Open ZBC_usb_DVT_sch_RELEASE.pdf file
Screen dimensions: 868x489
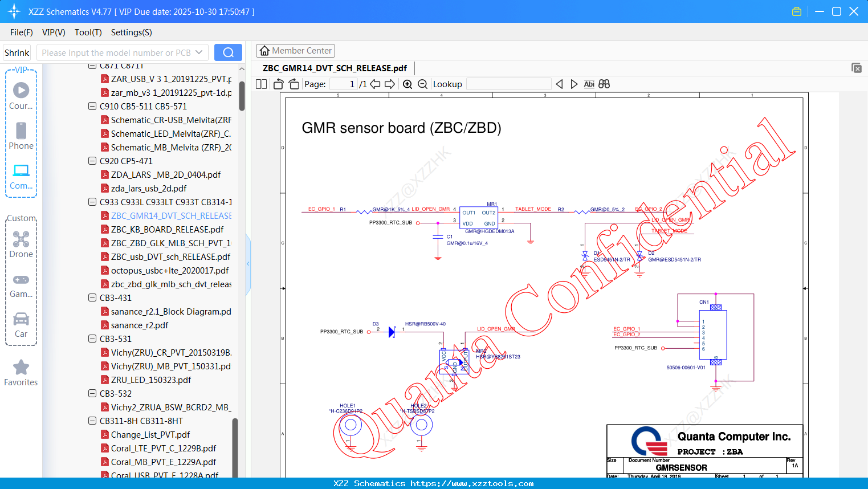171,256
